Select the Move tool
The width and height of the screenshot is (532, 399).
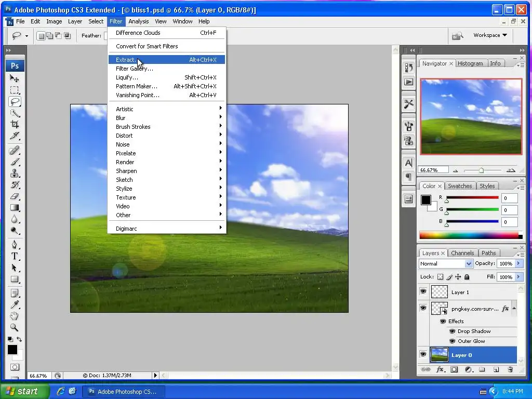click(x=14, y=79)
